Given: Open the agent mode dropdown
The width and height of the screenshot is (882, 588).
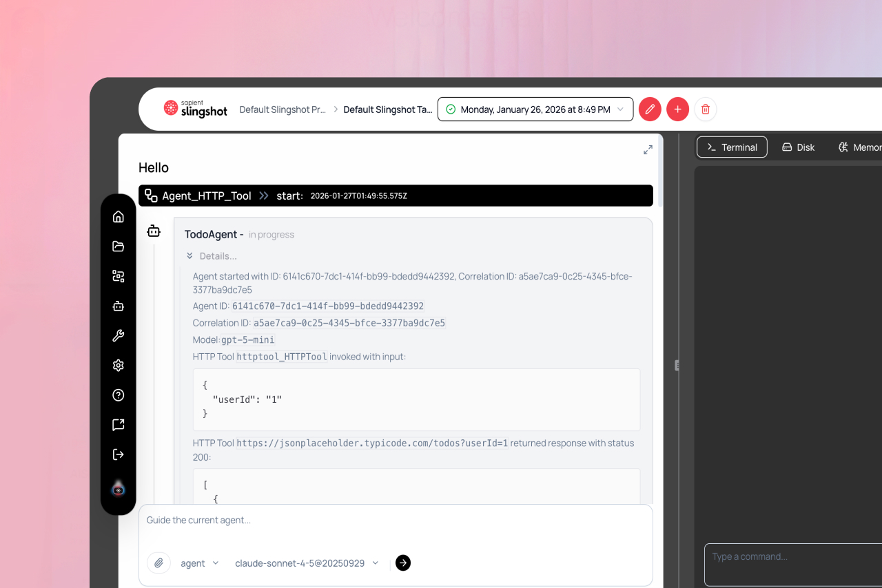Looking at the screenshot, I should point(199,563).
